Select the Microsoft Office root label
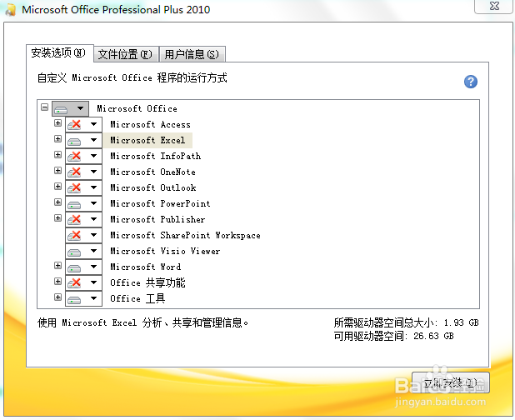This screenshot has width=515, height=420. click(x=137, y=108)
